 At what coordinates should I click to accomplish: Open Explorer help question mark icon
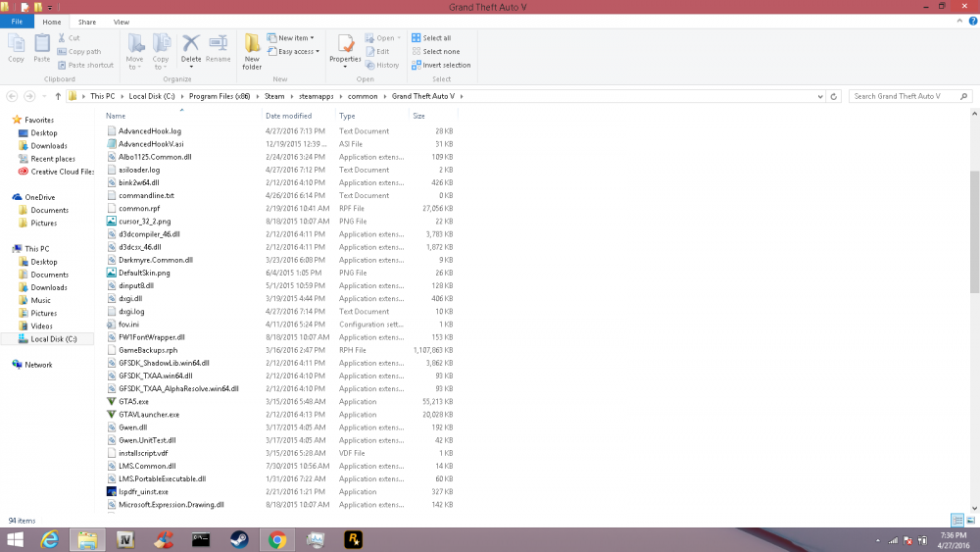pos(973,22)
